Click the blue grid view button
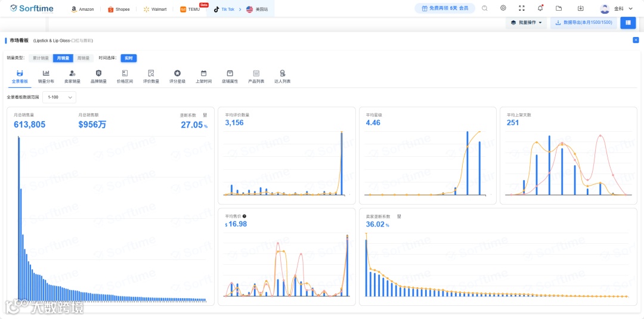 [628, 23]
